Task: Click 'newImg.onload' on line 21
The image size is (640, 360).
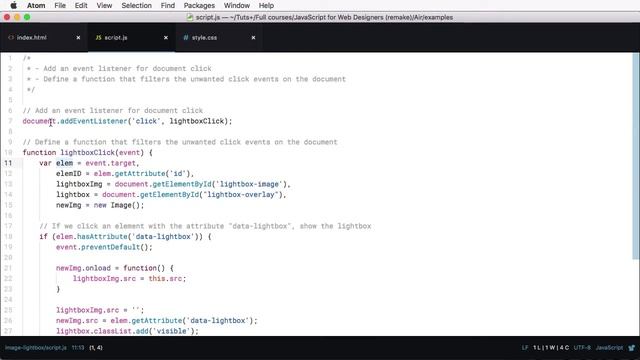Action: coord(83,268)
